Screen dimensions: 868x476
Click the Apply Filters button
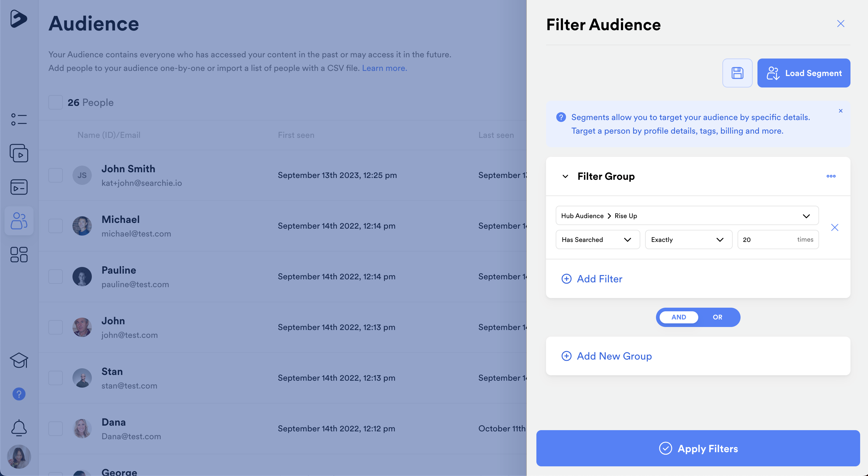[698, 448]
